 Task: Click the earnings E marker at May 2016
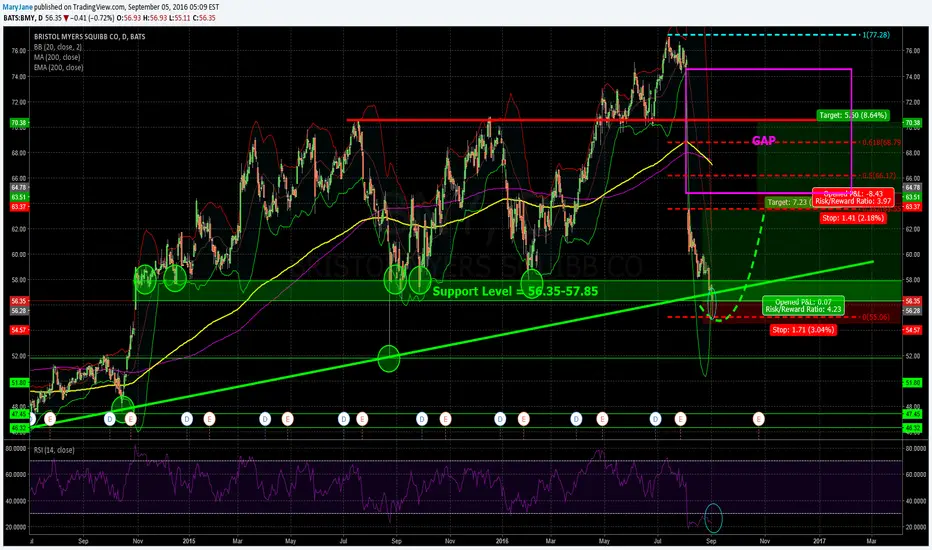point(602,419)
